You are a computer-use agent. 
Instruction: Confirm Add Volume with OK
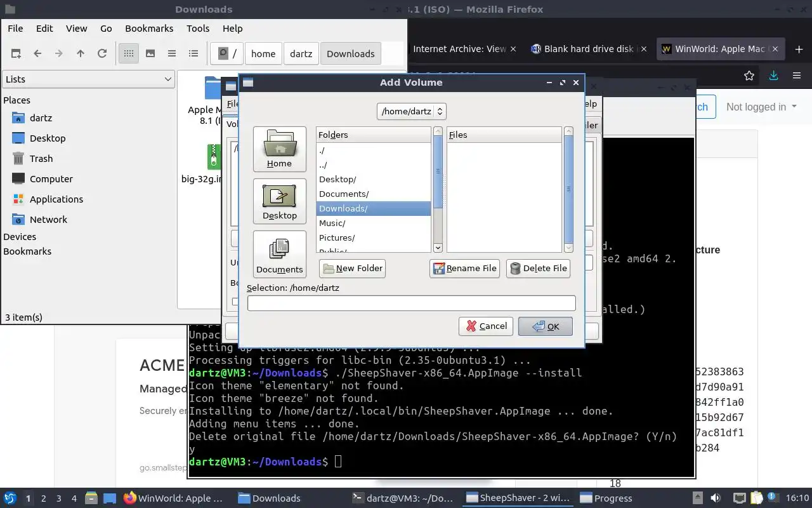click(545, 326)
